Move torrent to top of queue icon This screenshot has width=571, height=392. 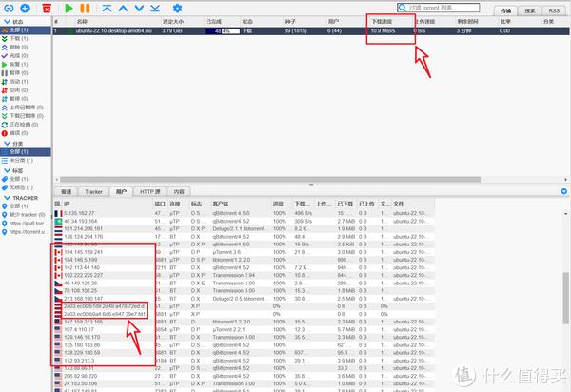107,8
